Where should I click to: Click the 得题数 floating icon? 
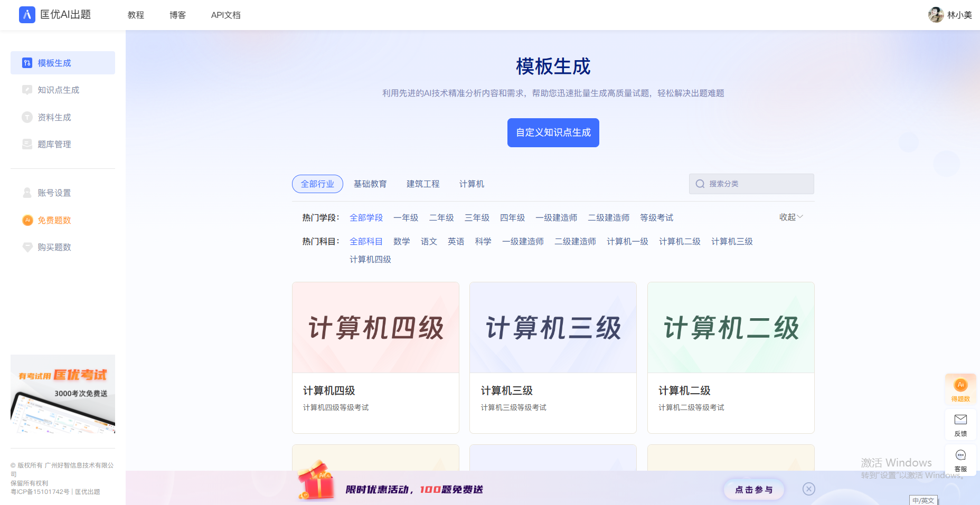coord(960,389)
